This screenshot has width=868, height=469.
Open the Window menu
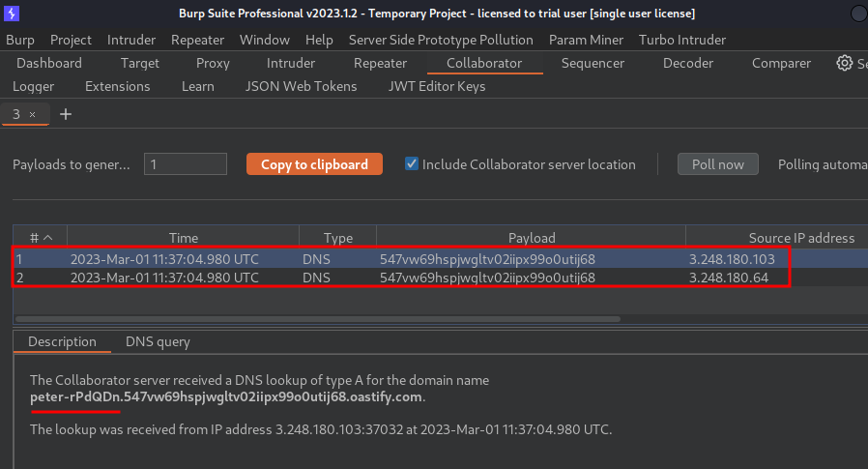tap(265, 40)
